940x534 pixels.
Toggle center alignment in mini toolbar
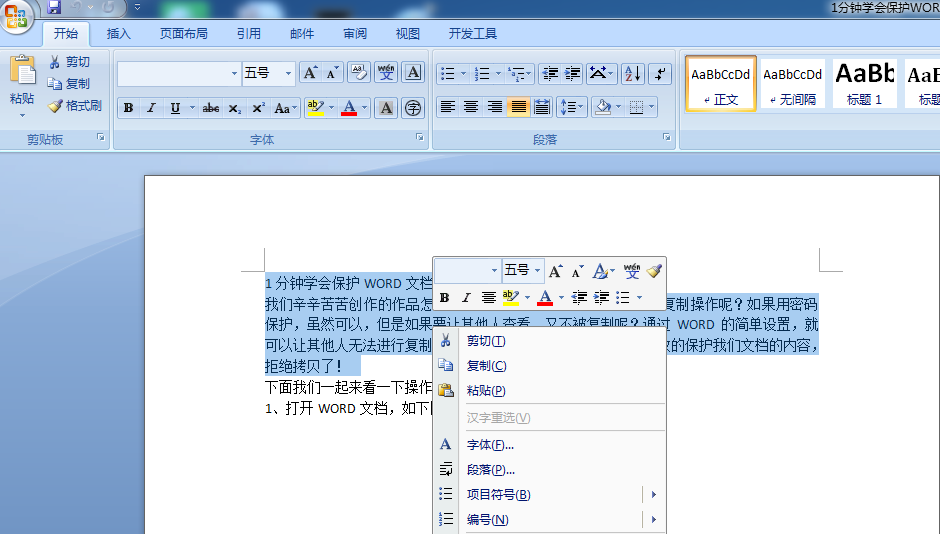tap(489, 297)
